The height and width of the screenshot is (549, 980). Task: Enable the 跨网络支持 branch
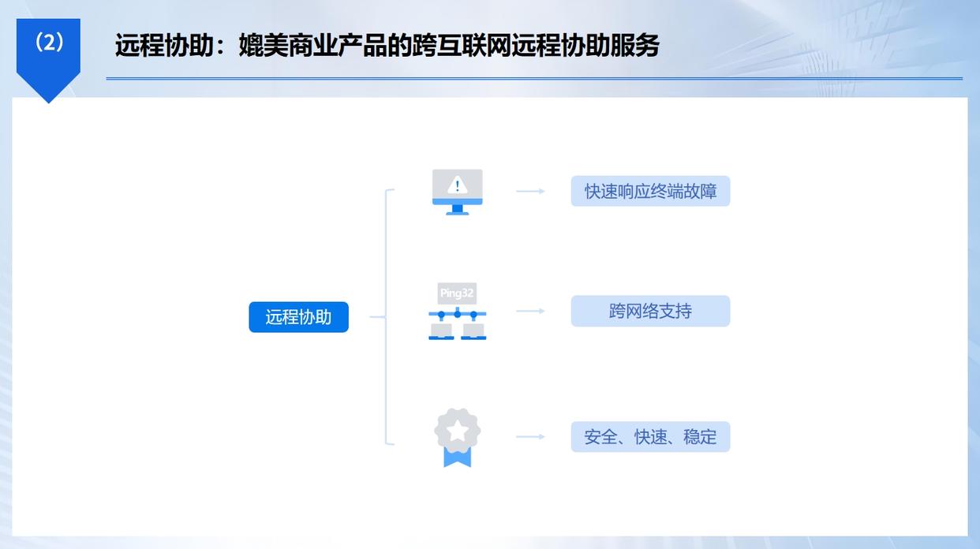(x=650, y=310)
